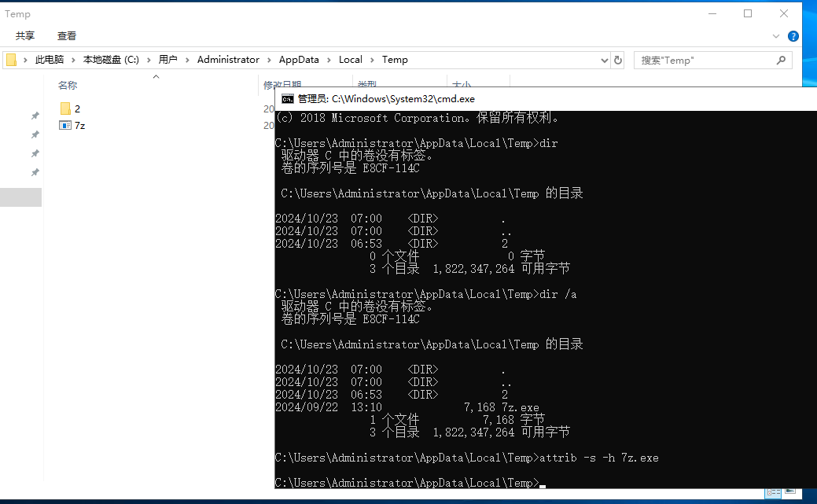Select 本地磁盘 (C:) in the address path
817x504 pixels.
pos(111,60)
